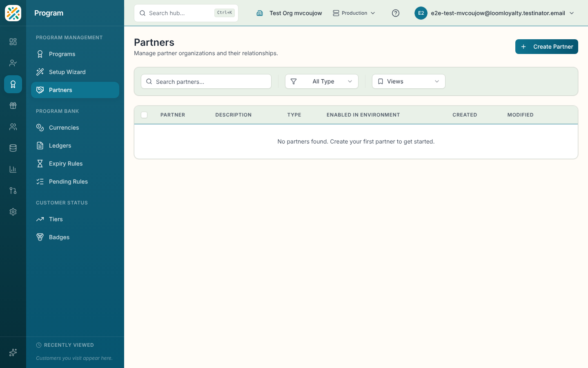Image resolution: width=588 pixels, height=368 pixels.
Task: Click the Create Partner button
Action: 547,47
